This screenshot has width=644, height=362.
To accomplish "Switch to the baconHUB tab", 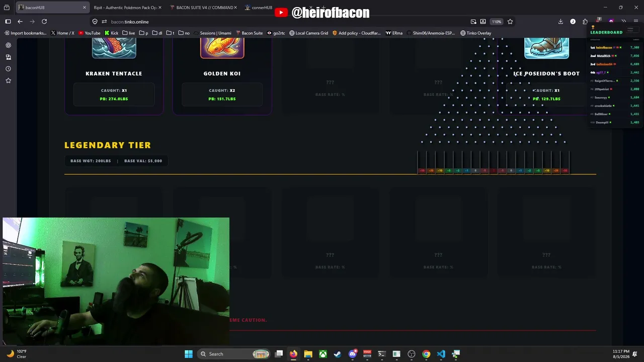I will 52,8.
